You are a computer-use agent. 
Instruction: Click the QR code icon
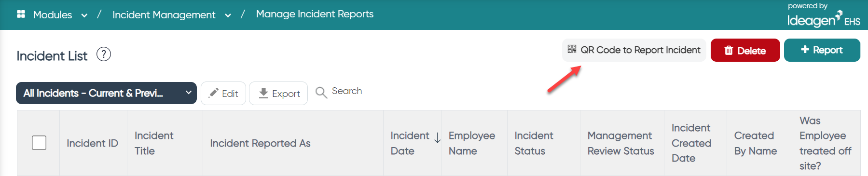point(572,49)
